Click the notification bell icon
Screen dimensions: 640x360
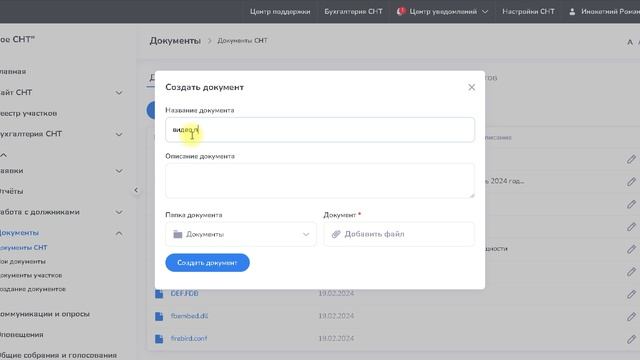click(x=401, y=11)
